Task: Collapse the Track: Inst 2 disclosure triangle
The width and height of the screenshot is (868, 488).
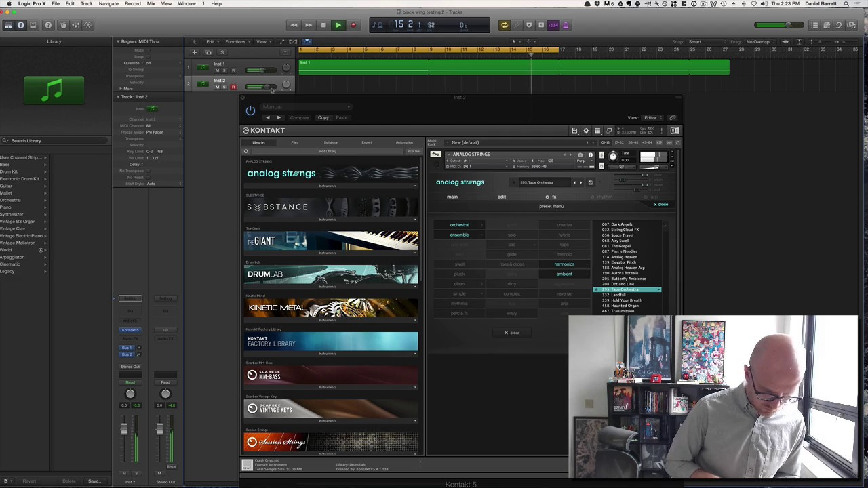Action: tap(117, 97)
